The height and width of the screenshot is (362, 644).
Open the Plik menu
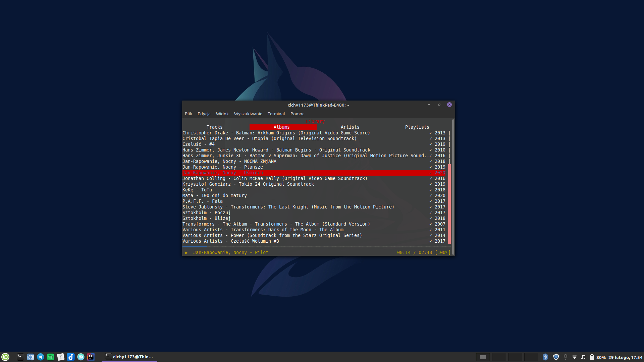[x=188, y=114]
